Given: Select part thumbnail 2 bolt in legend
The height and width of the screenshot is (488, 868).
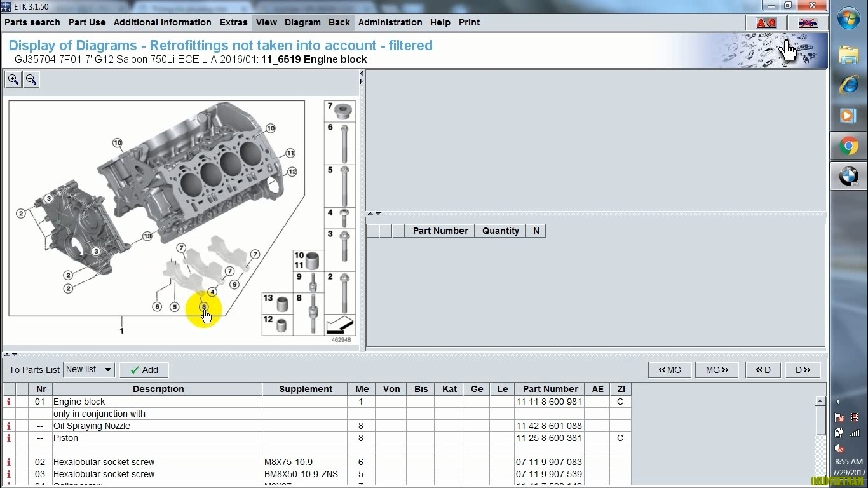Looking at the screenshot, I should click(340, 292).
